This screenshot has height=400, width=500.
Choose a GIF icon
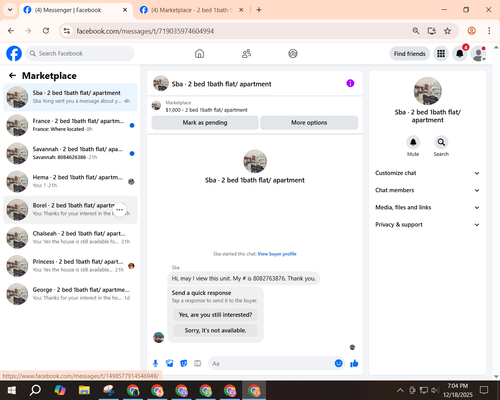coord(198,363)
